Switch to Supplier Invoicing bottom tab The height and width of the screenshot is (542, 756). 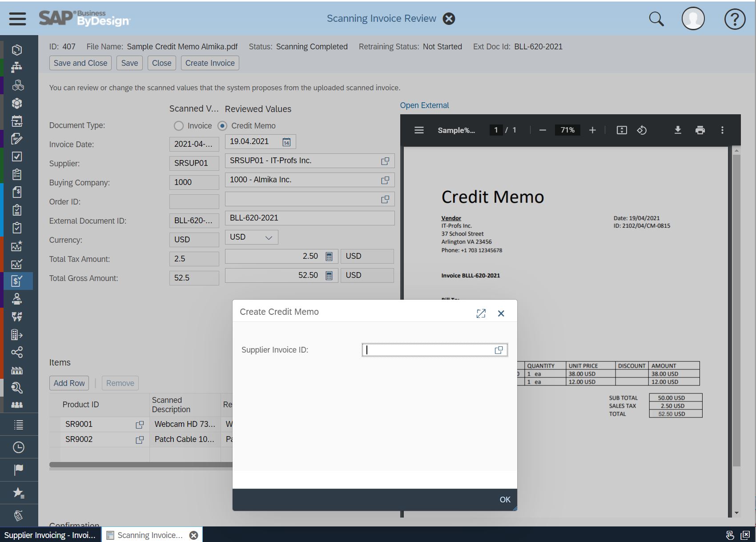click(x=50, y=535)
